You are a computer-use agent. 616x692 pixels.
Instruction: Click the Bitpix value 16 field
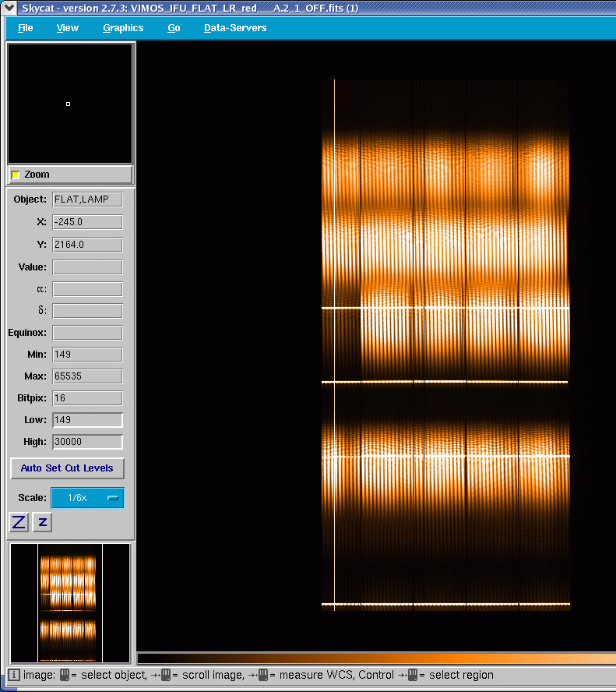tap(87, 398)
